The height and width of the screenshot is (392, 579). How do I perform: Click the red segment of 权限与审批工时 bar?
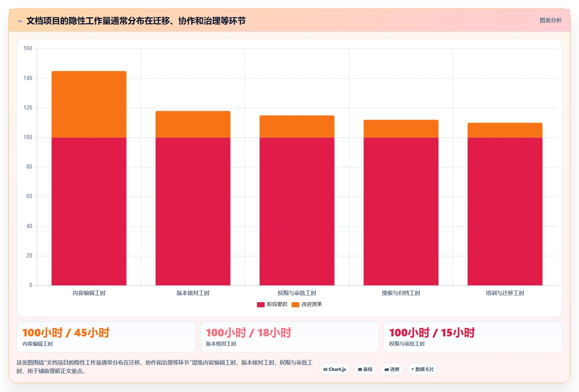(297, 212)
